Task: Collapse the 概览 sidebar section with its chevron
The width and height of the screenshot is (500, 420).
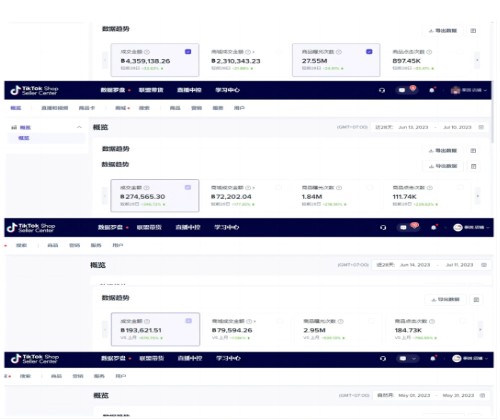Action: pyautogui.click(x=79, y=127)
